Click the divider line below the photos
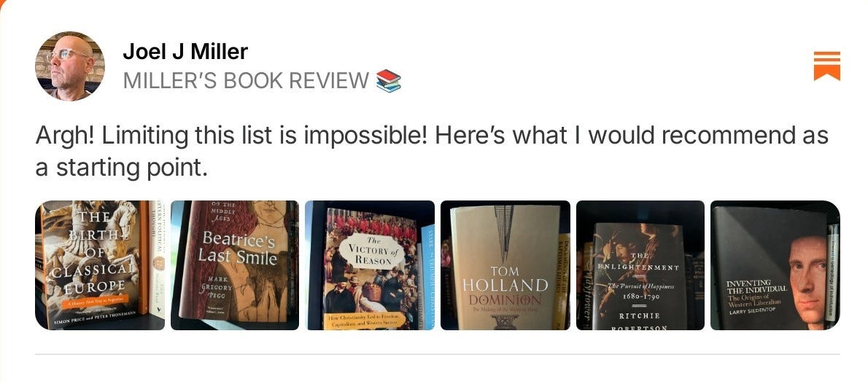This screenshot has width=868, height=382. pos(438,354)
